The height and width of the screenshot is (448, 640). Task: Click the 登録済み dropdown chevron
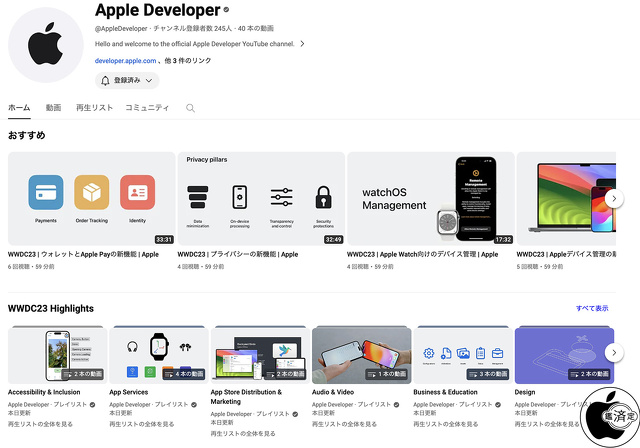[150, 80]
